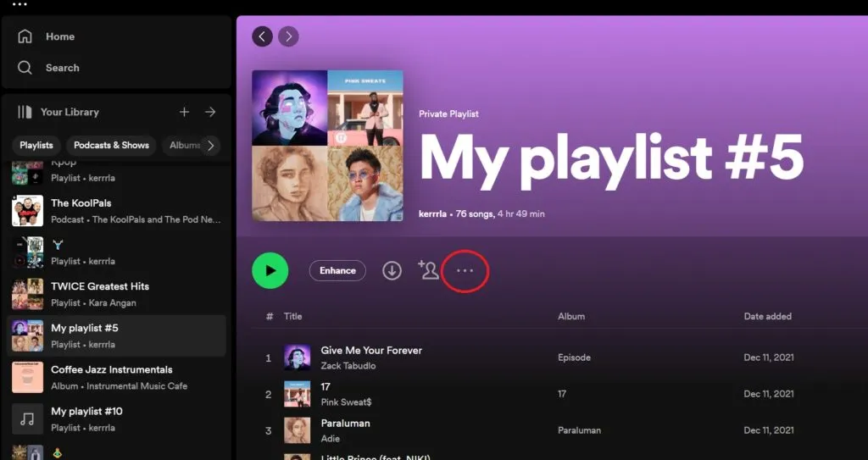Open more options with the three-dot button

465,271
